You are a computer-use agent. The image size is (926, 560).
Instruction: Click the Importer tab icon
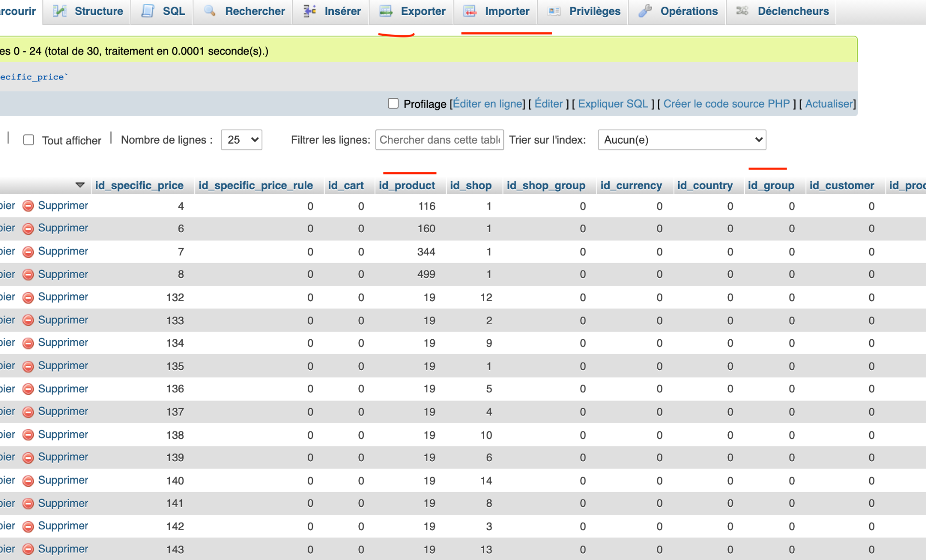pos(470,11)
